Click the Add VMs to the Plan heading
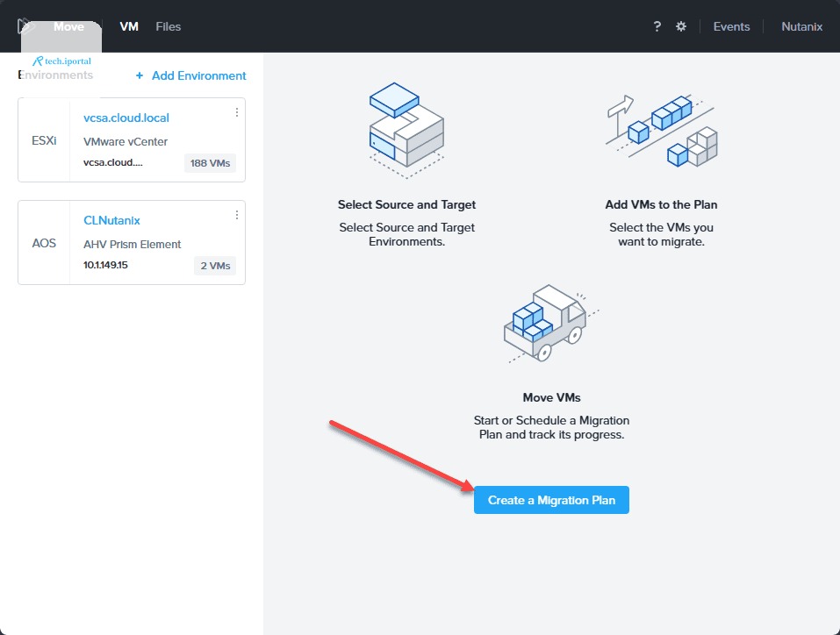Image resolution: width=840 pixels, height=635 pixels. pos(661,204)
